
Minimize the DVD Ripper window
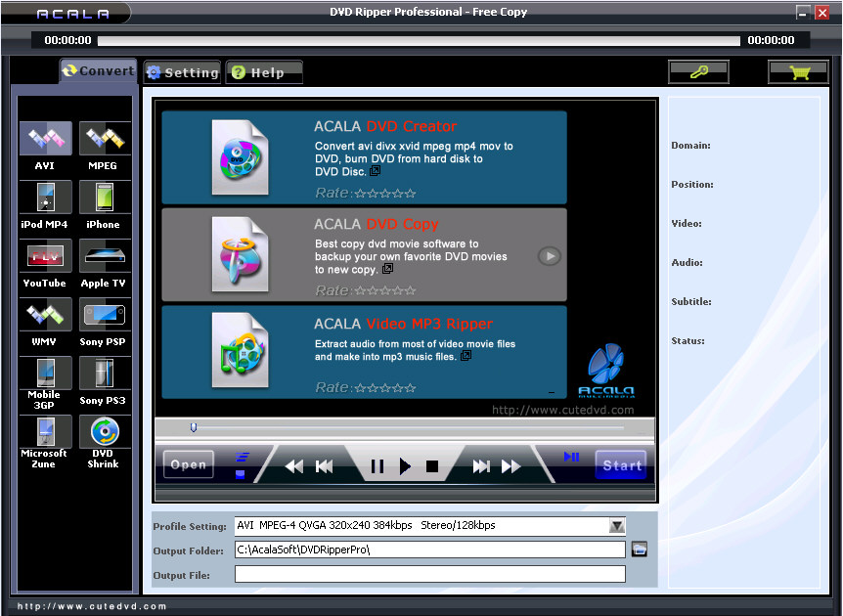point(803,13)
